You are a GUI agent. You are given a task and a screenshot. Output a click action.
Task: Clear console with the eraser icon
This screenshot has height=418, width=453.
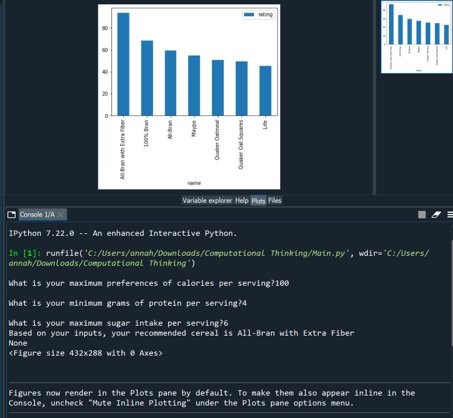[436, 215]
